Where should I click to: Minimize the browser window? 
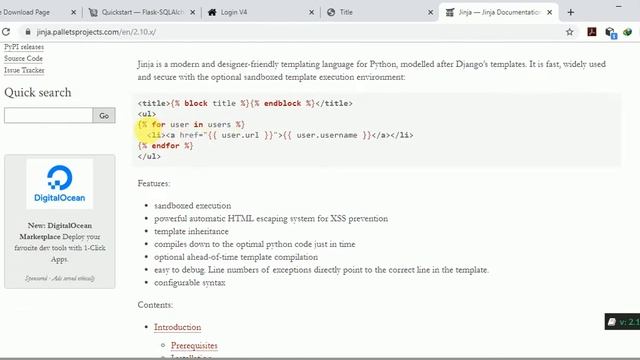coord(619,6)
